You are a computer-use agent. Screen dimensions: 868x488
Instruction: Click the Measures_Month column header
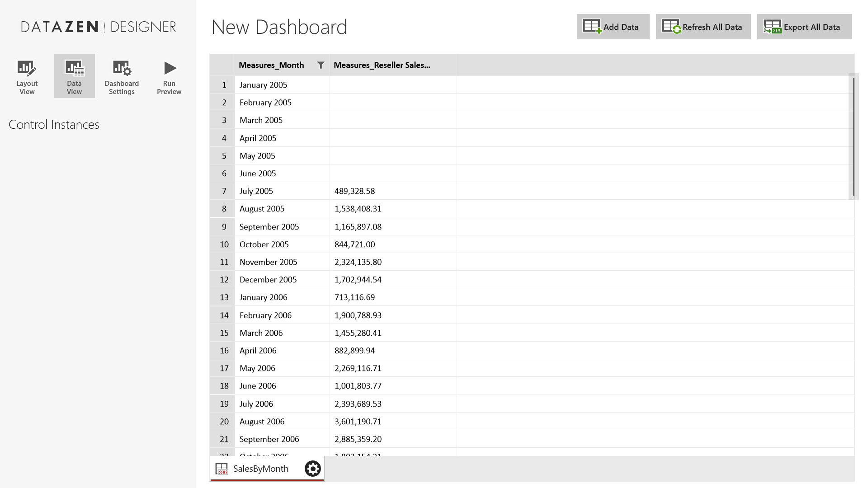click(271, 65)
